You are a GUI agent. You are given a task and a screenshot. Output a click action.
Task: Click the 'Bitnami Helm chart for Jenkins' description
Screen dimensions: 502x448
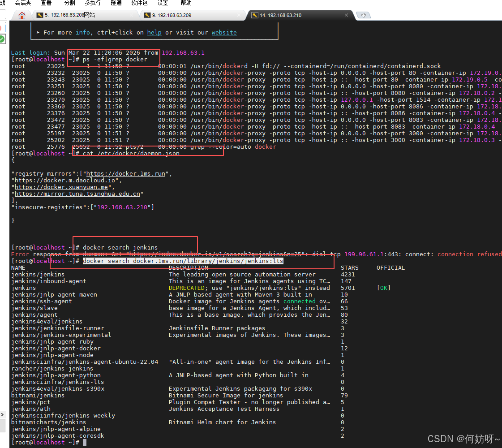(x=222, y=422)
